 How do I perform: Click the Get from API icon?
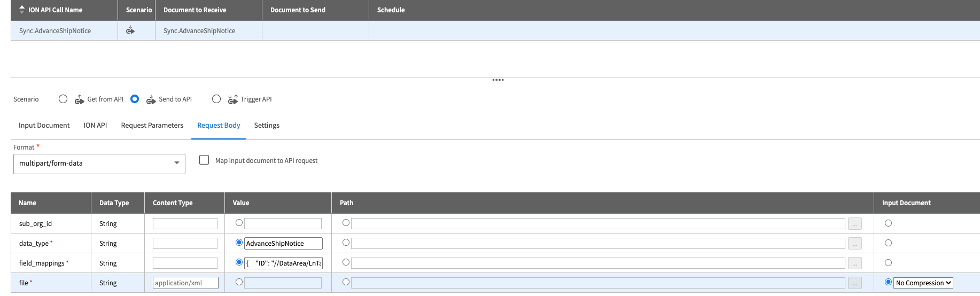click(x=80, y=99)
